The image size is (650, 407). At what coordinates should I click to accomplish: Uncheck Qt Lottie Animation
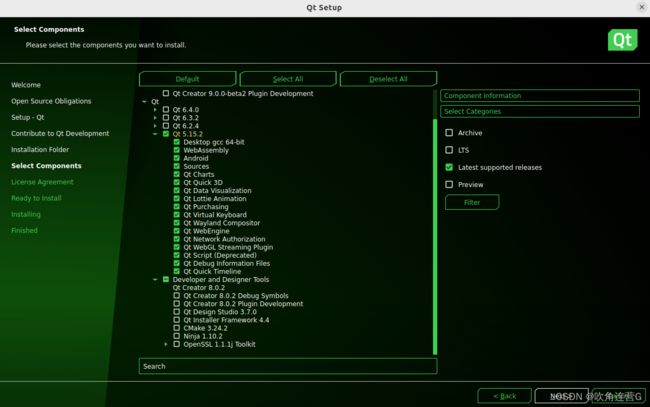pyautogui.click(x=177, y=199)
